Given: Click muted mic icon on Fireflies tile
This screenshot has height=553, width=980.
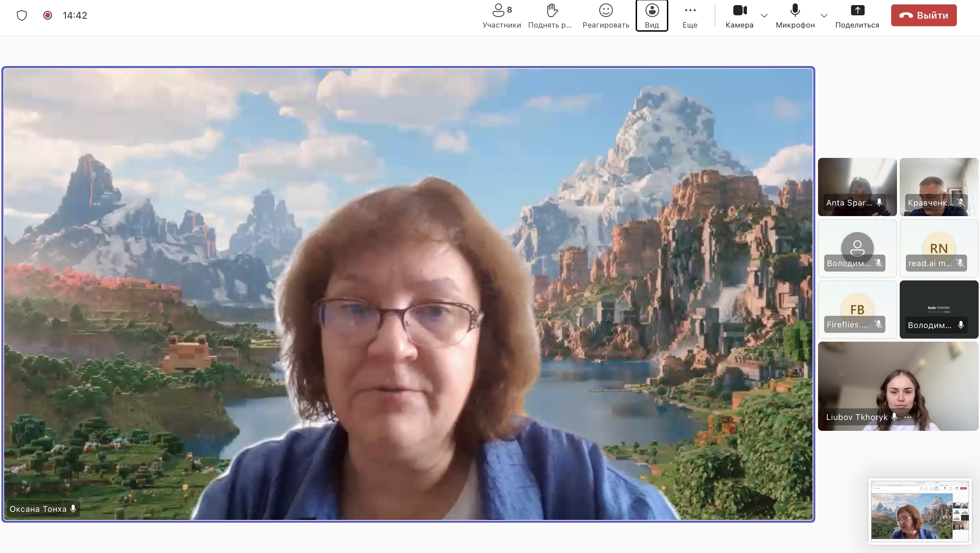Looking at the screenshot, I should [878, 324].
